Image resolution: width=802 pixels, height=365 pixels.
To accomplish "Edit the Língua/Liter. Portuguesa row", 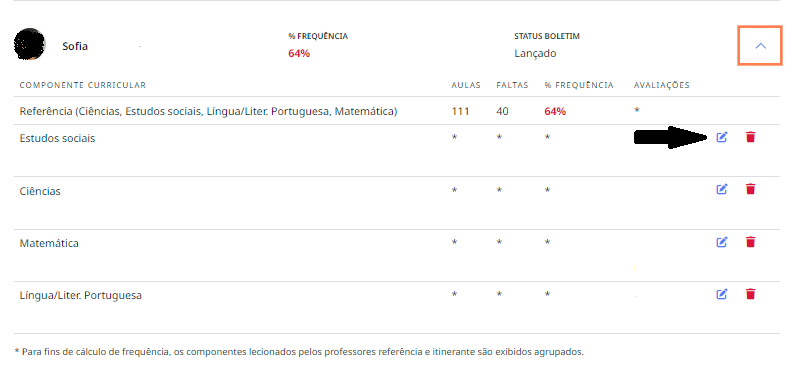I will pos(721,294).
